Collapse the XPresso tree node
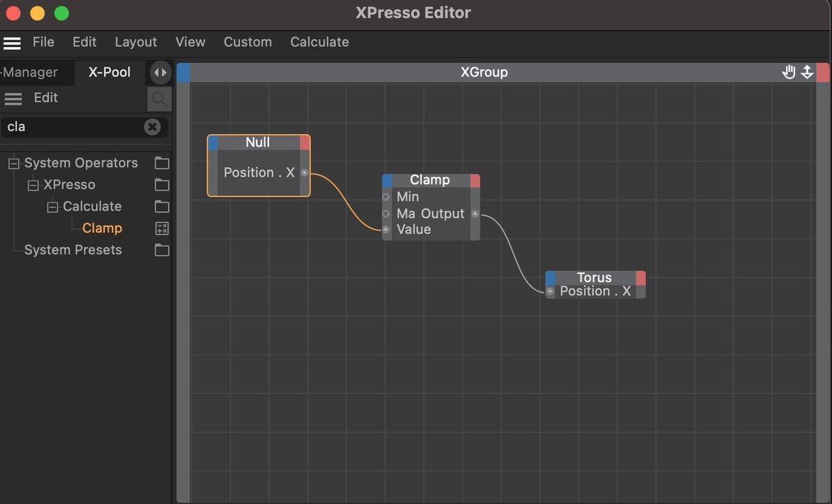This screenshot has width=832, height=504. click(33, 185)
